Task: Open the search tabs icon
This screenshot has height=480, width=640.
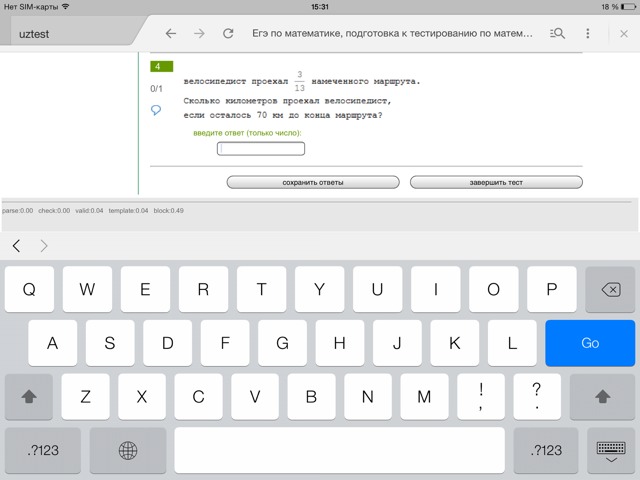Action: click(x=558, y=33)
